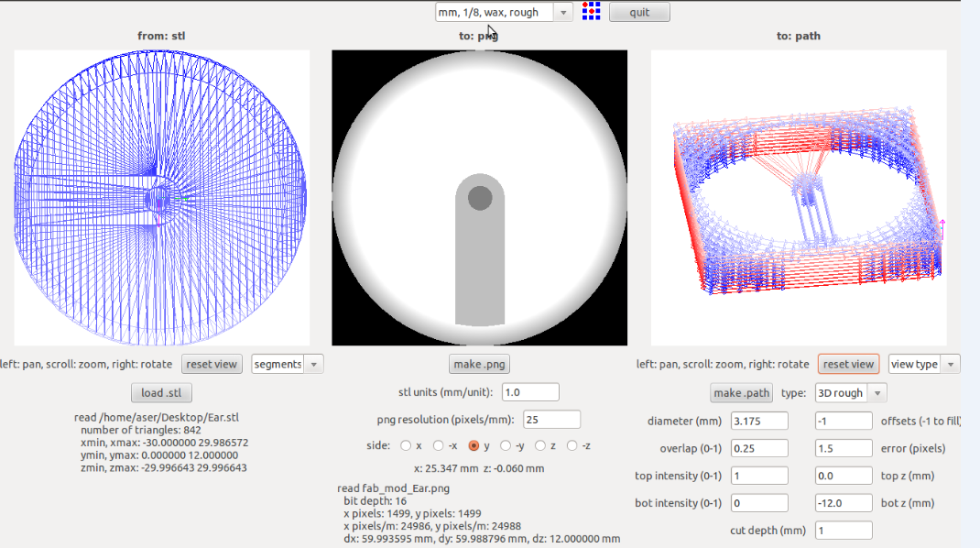The width and height of the screenshot is (980, 548).
Task: Select the -x side radio button
Action: [438, 446]
